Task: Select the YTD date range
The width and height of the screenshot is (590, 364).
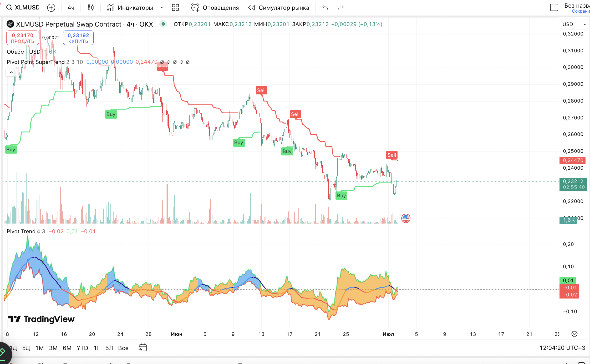Action: point(82,348)
